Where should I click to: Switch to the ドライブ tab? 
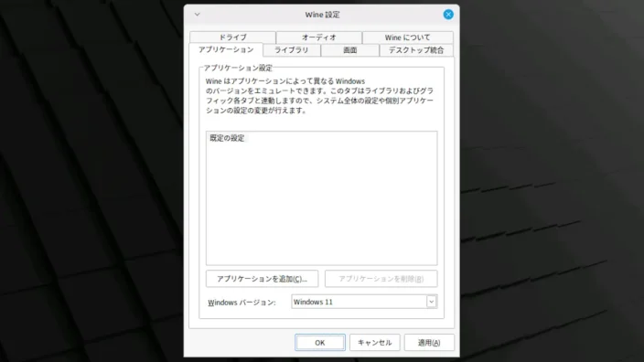tap(232, 37)
